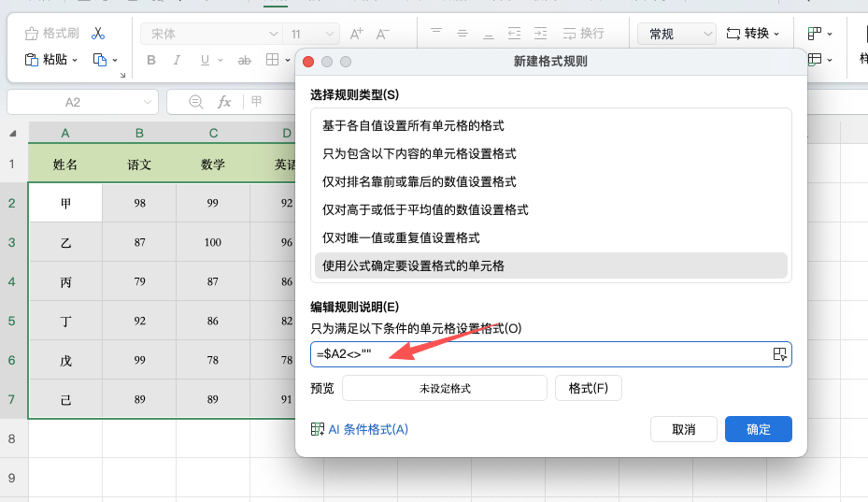This screenshot has height=502, width=868.
Task: Open the Name Box dropdown arrow
Action: point(148,102)
